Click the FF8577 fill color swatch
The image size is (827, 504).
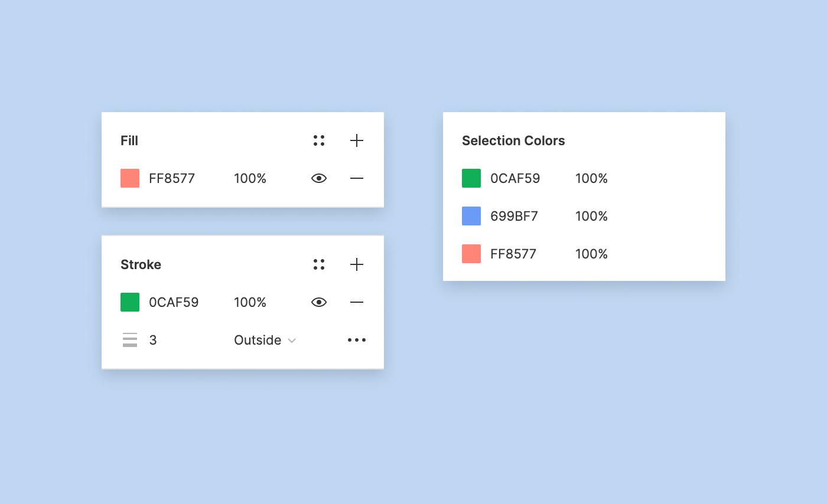point(130,178)
